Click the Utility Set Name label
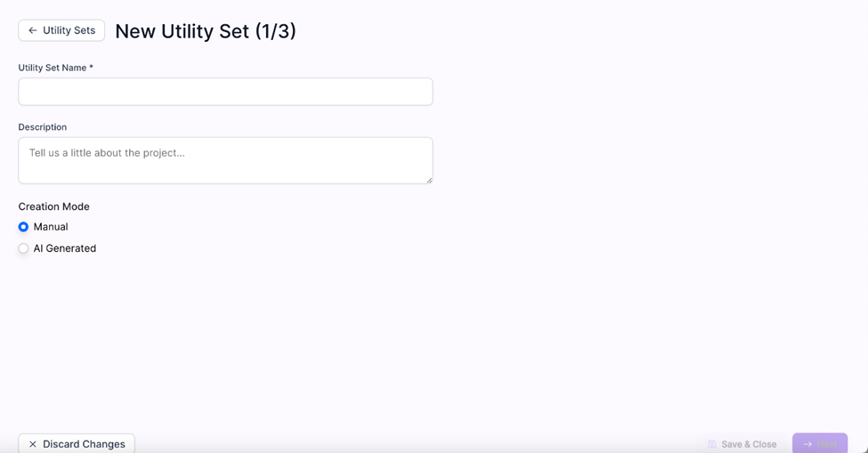This screenshot has width=868, height=453. point(55,68)
